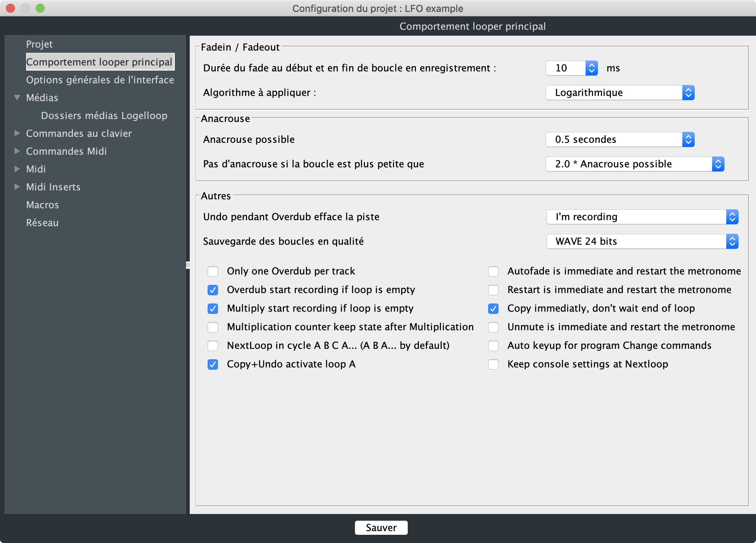Enable Unmute is immediate checkbox

coord(493,327)
